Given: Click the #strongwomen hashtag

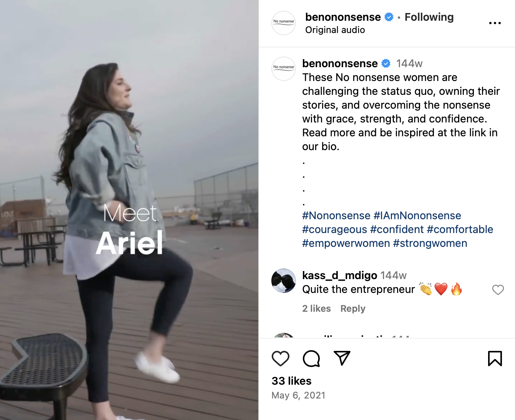Looking at the screenshot, I should point(430,243).
